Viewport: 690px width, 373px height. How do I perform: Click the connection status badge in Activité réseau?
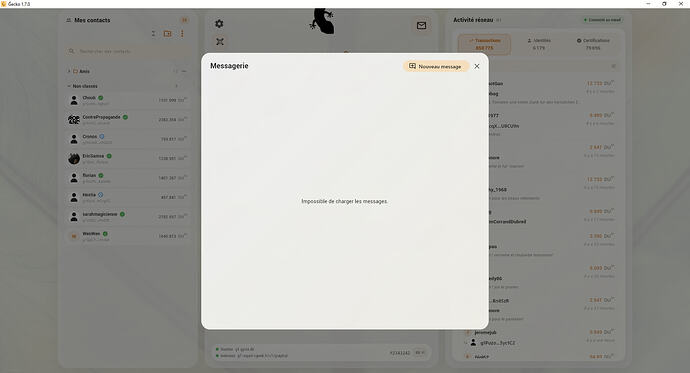[x=602, y=20]
